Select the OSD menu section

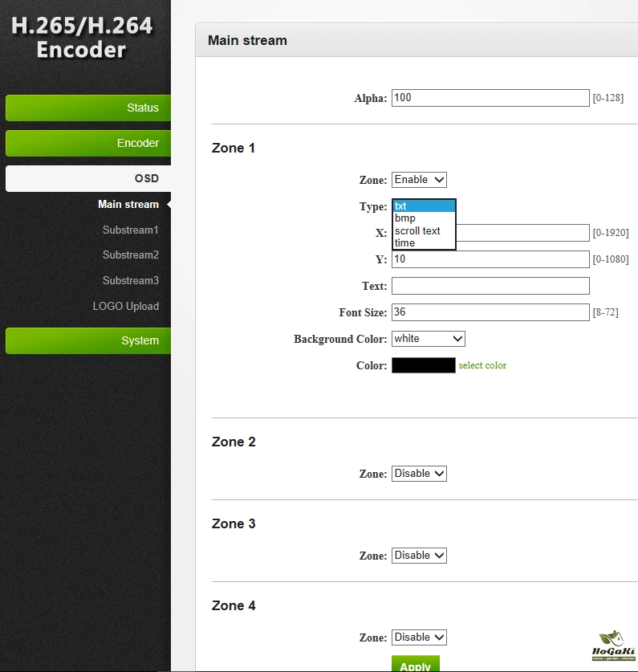(88, 178)
